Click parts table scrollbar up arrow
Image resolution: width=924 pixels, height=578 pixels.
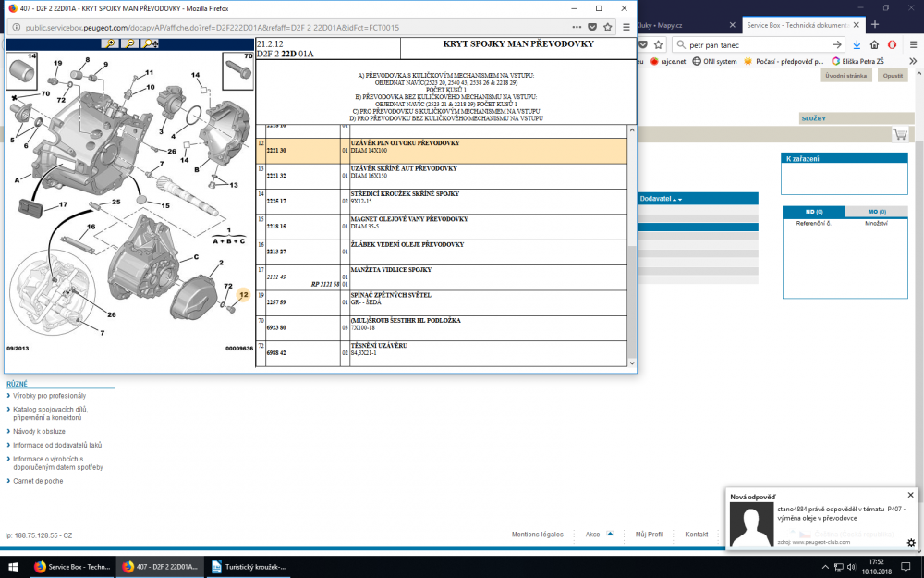click(x=632, y=129)
